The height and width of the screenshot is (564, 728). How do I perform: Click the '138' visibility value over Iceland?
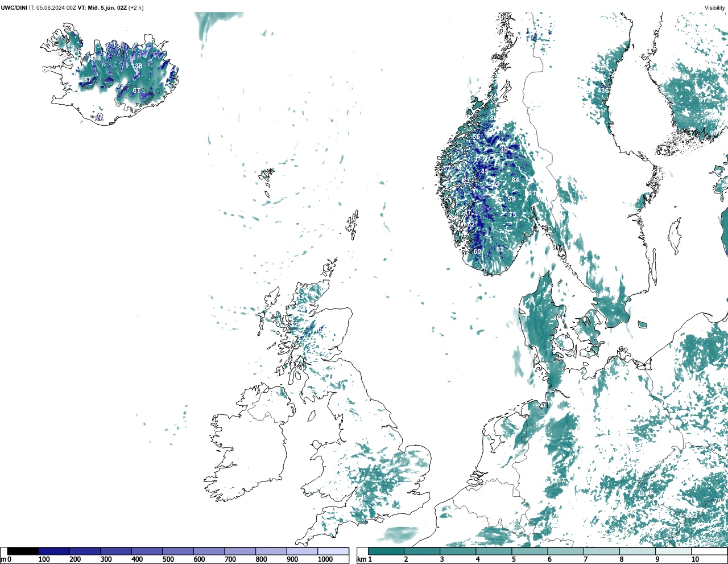tap(136, 66)
